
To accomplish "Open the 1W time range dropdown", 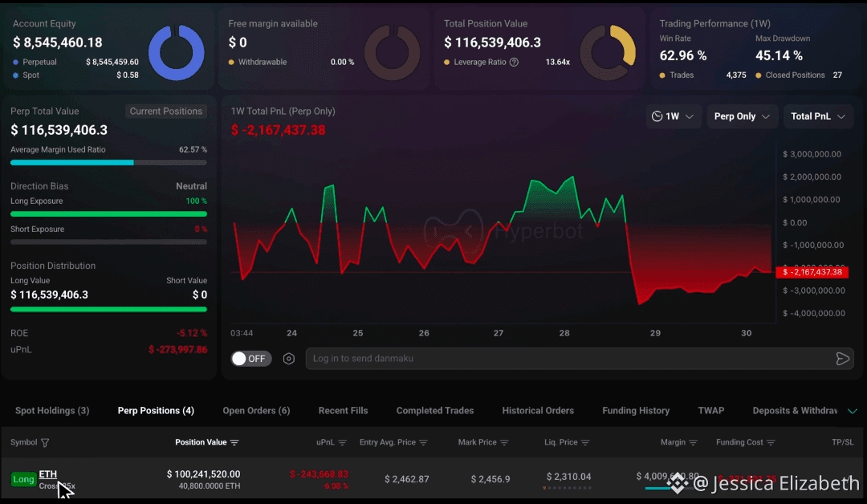I will (x=674, y=116).
